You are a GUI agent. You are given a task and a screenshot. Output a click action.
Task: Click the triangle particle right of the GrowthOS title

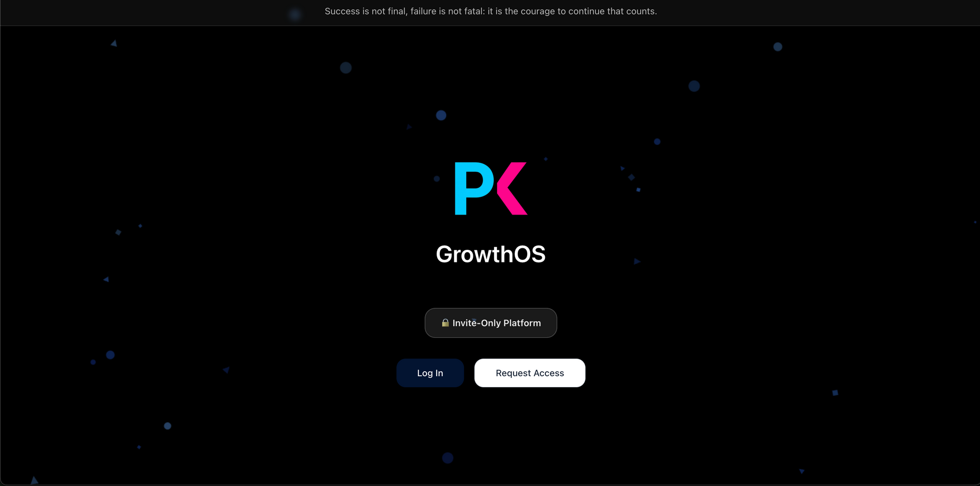(637, 261)
